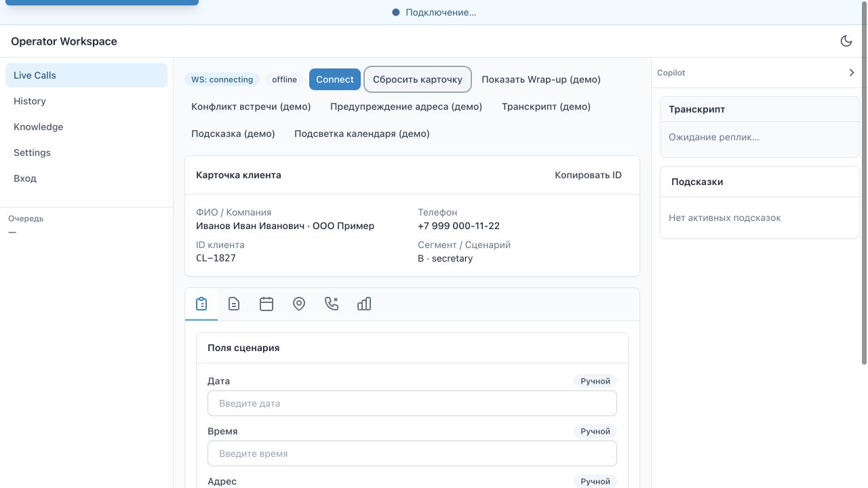This screenshot has width=868, height=488.
Task: Open the map pin address tab
Action: 299,304
